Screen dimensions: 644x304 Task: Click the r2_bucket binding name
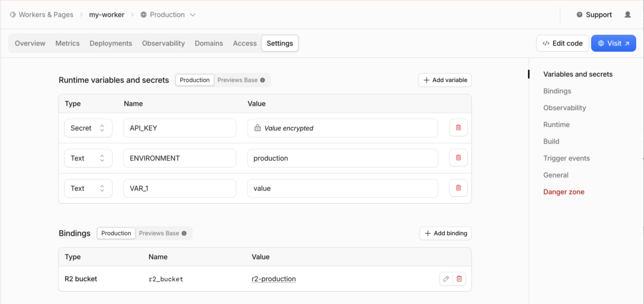click(166, 279)
